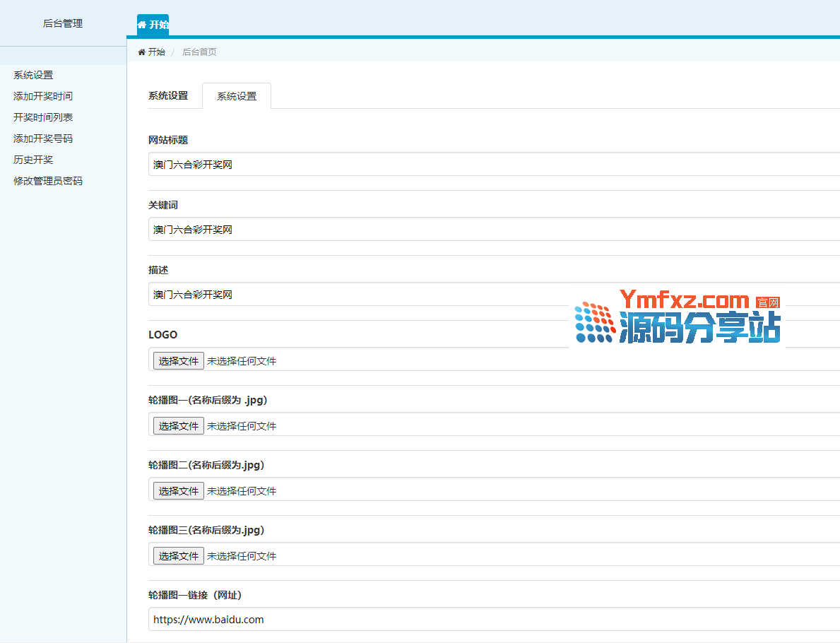This screenshot has width=840, height=643.
Task: Open 系统设置 in the left sidebar
Action: click(33, 75)
